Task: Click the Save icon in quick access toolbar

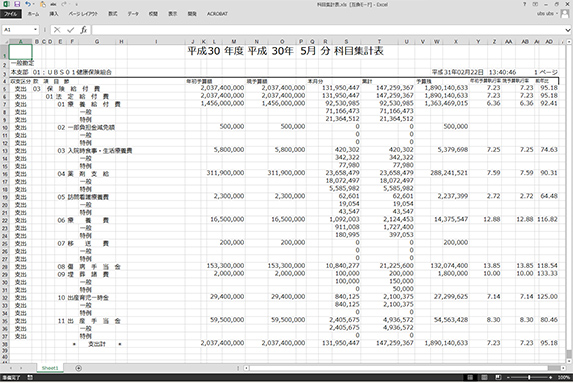Action: tap(17, 4)
